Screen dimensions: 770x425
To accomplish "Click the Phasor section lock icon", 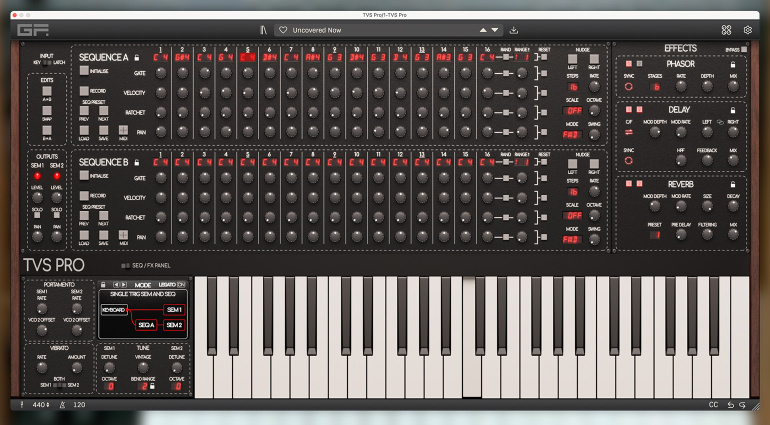I will tap(733, 64).
